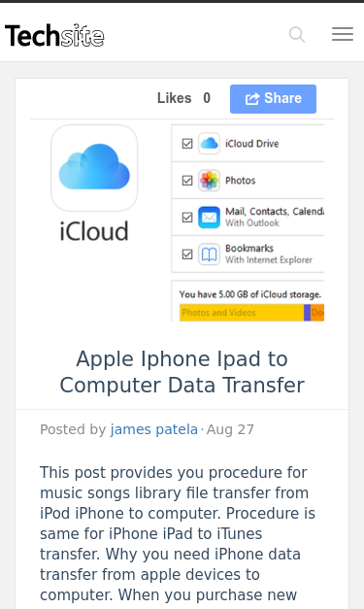Toggle the iCloud Drive checkbox

tap(187, 144)
